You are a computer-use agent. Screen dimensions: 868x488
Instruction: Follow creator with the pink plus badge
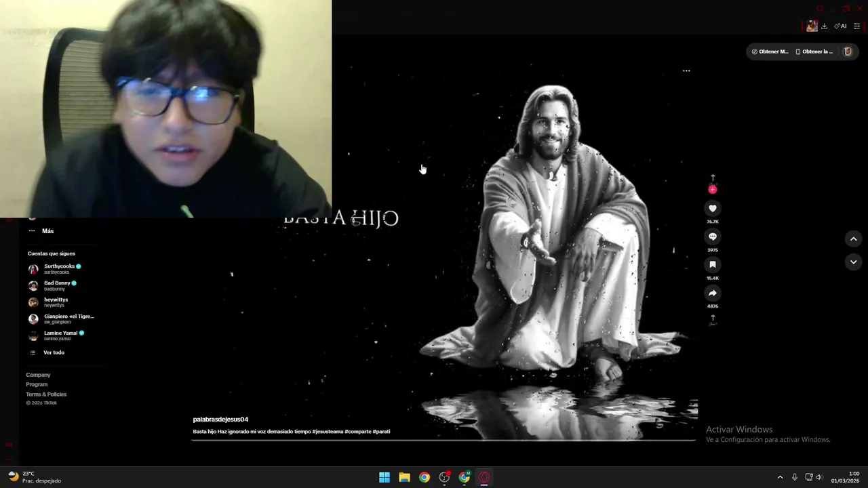click(x=712, y=190)
